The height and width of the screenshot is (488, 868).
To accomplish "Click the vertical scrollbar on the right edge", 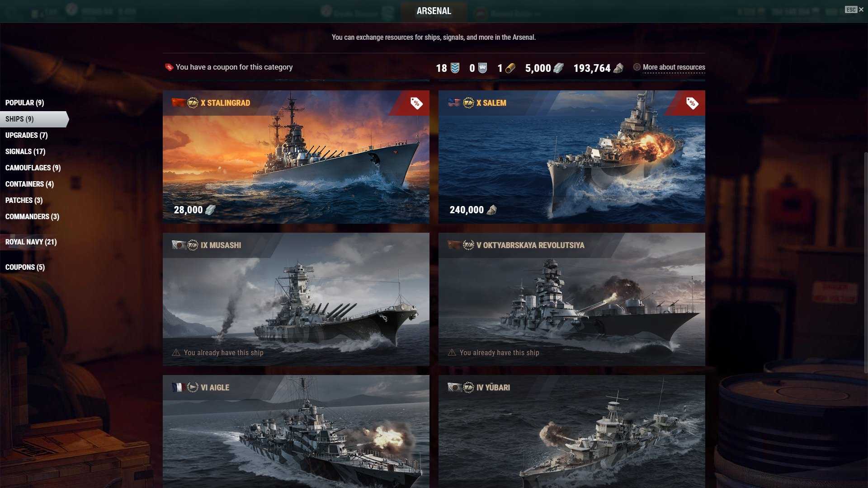I will click(866, 262).
